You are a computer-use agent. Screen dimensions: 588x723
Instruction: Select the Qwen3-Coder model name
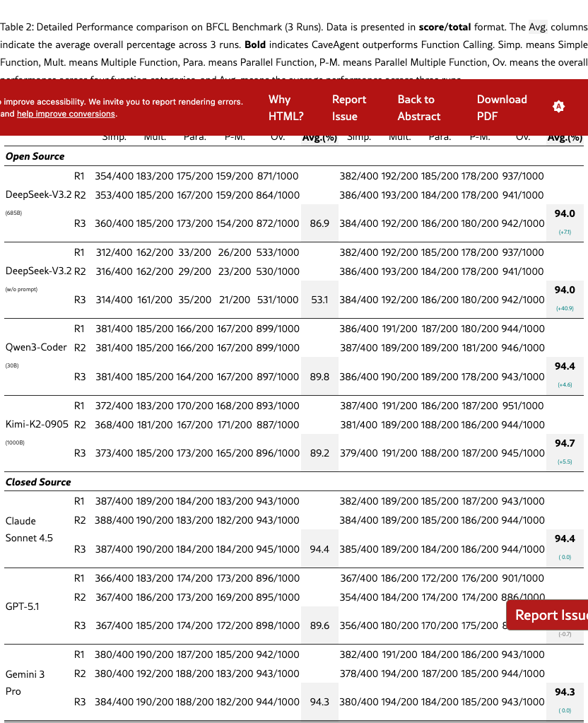(36, 348)
